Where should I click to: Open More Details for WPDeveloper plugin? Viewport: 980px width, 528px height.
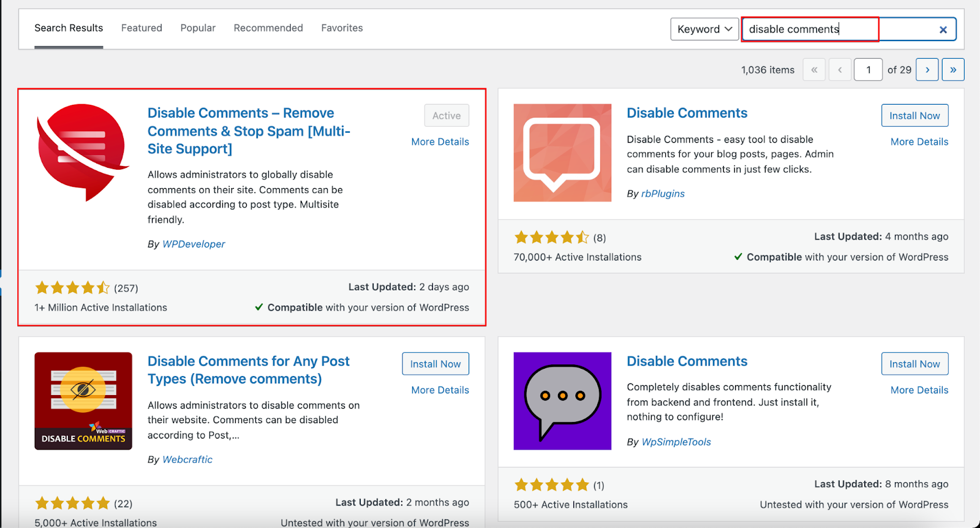(440, 141)
